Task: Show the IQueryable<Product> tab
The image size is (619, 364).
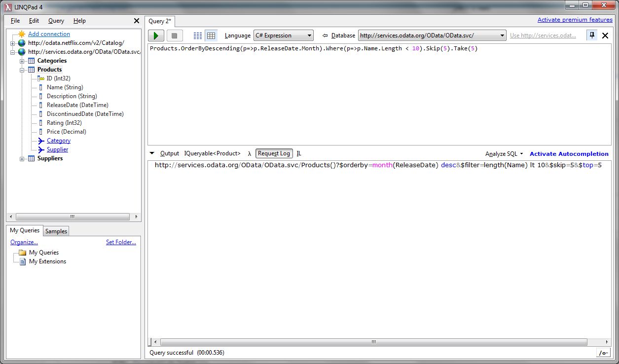Action: click(213, 153)
